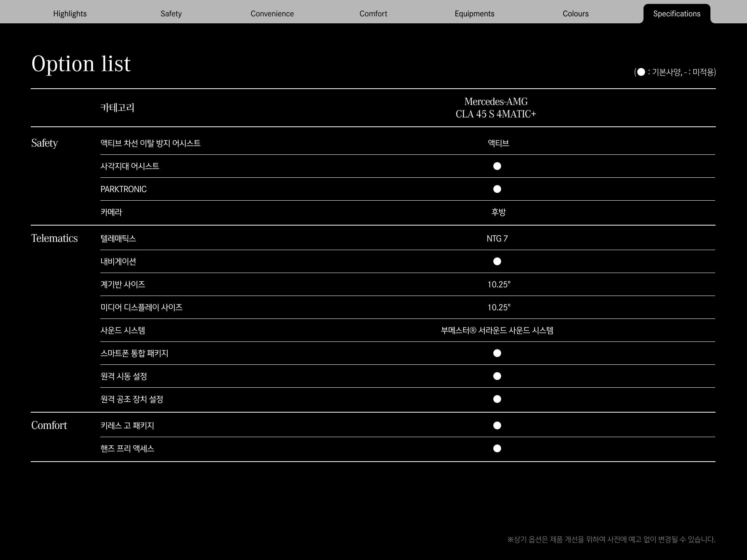Select the 원격 공조 장치 설정 row label

pos(132,399)
